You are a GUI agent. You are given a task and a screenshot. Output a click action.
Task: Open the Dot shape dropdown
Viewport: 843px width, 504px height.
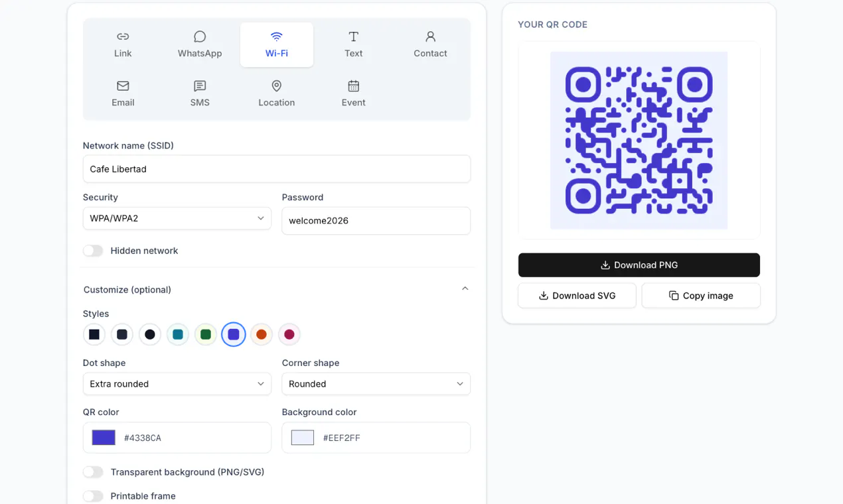(177, 384)
